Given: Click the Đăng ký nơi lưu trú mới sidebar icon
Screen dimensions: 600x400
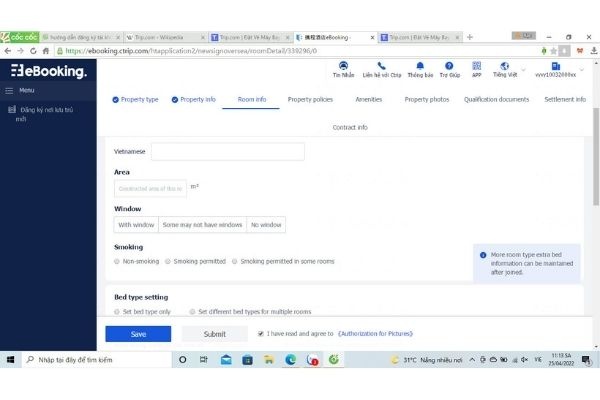Looking at the screenshot, I should coord(12,109).
